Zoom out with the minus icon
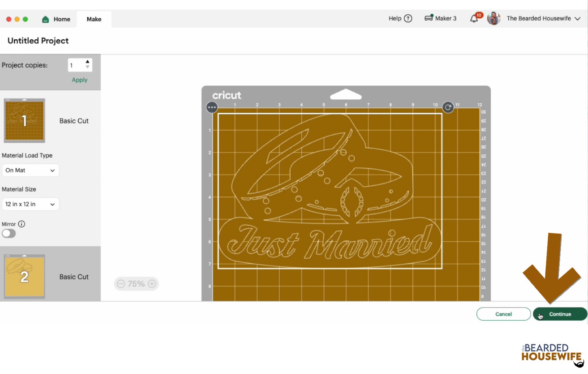 click(121, 284)
